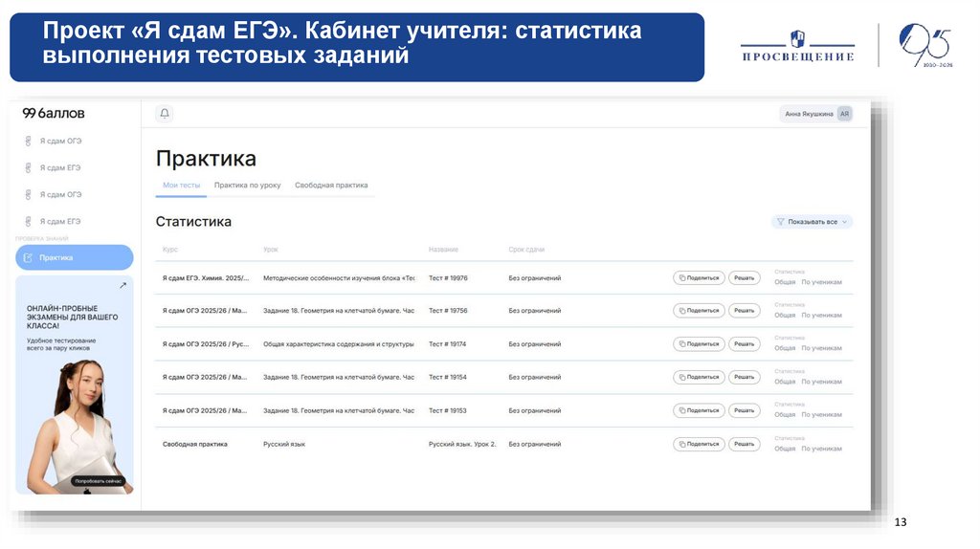Image resolution: width=980 pixels, height=549 pixels.
Task: Select the Тест # 19153 name cell
Action: 448,411
